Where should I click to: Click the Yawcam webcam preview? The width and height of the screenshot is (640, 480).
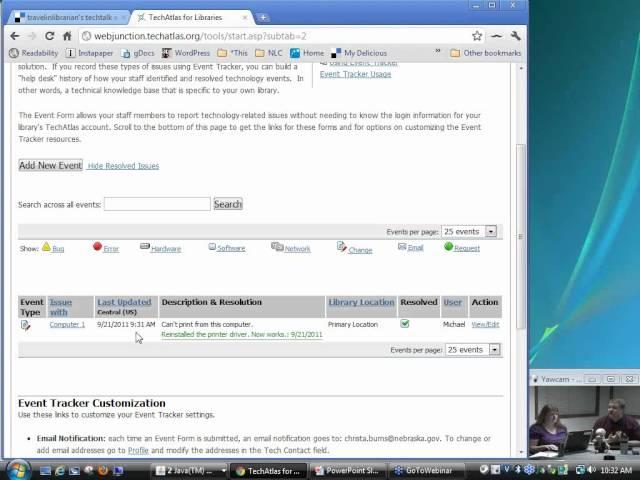(x=584, y=421)
